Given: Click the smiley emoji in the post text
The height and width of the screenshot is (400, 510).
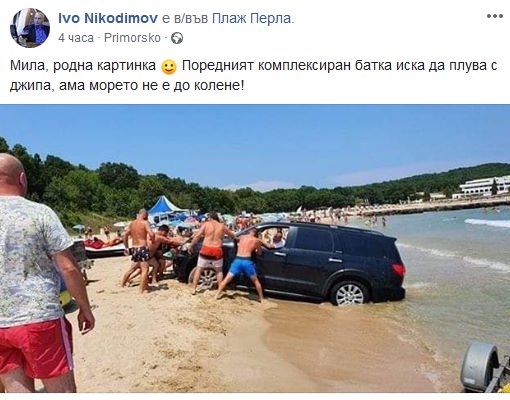Looking at the screenshot, I should (x=169, y=67).
